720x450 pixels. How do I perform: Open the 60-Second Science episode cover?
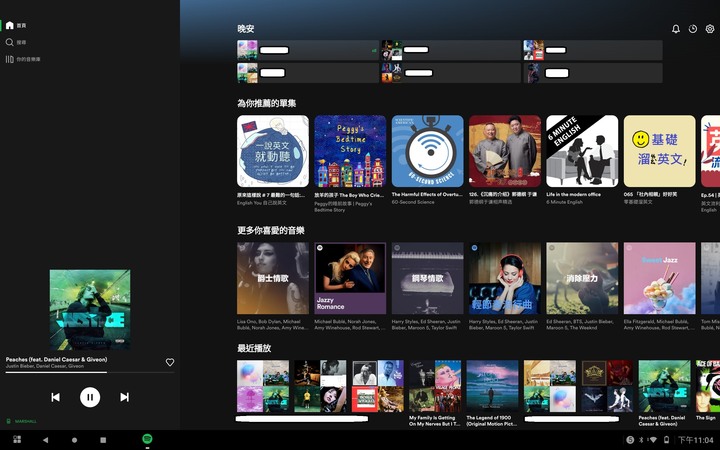click(428, 151)
